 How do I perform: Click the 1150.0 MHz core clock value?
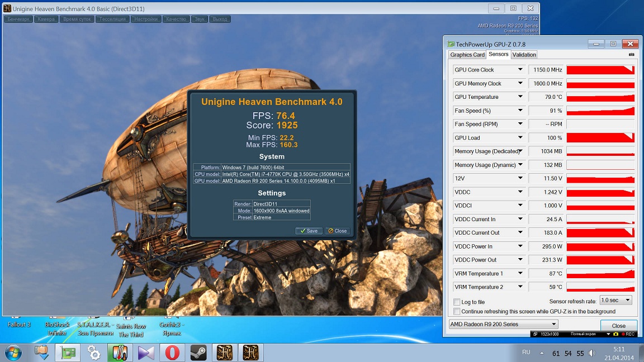click(x=546, y=70)
